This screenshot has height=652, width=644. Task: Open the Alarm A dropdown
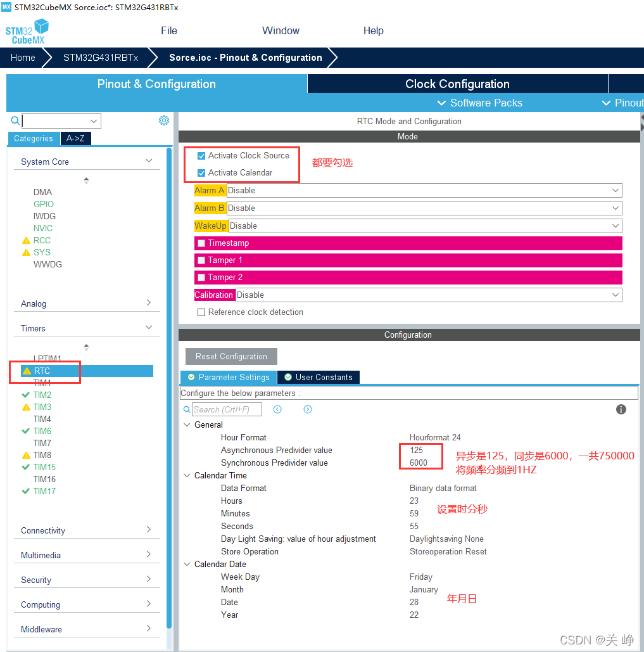point(424,191)
